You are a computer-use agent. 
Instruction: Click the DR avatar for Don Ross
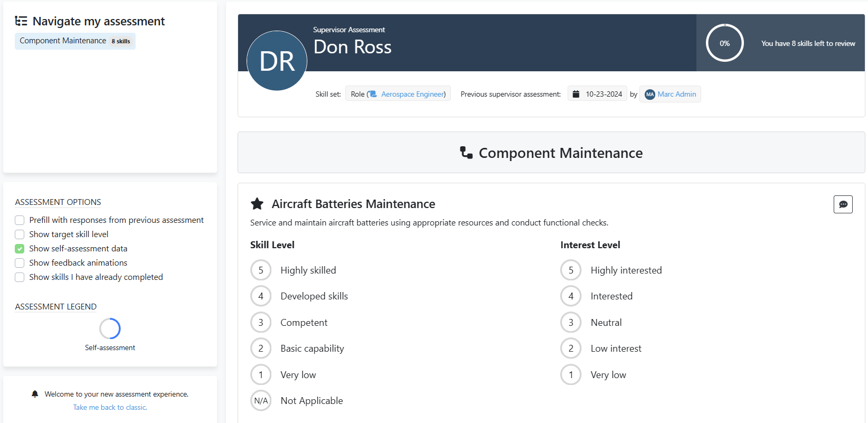tap(277, 61)
